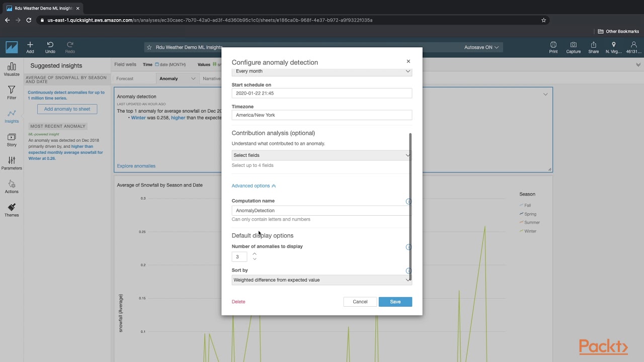Viewport: 644px width, 362px height.
Task: Switch to the Narrative tab
Action: pyautogui.click(x=211, y=78)
